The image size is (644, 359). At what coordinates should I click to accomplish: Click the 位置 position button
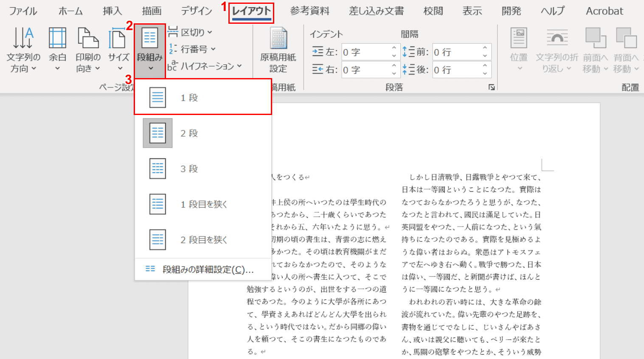(x=519, y=50)
